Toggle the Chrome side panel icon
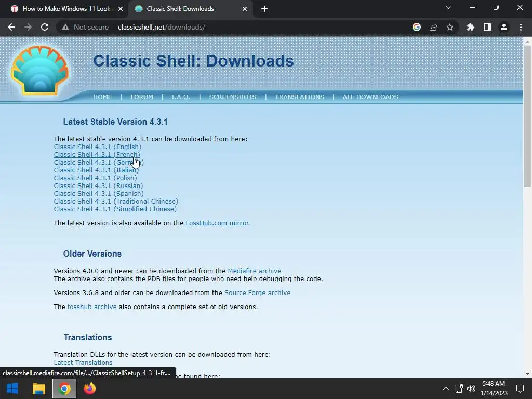Viewport: 532px width, 399px height. 487,27
